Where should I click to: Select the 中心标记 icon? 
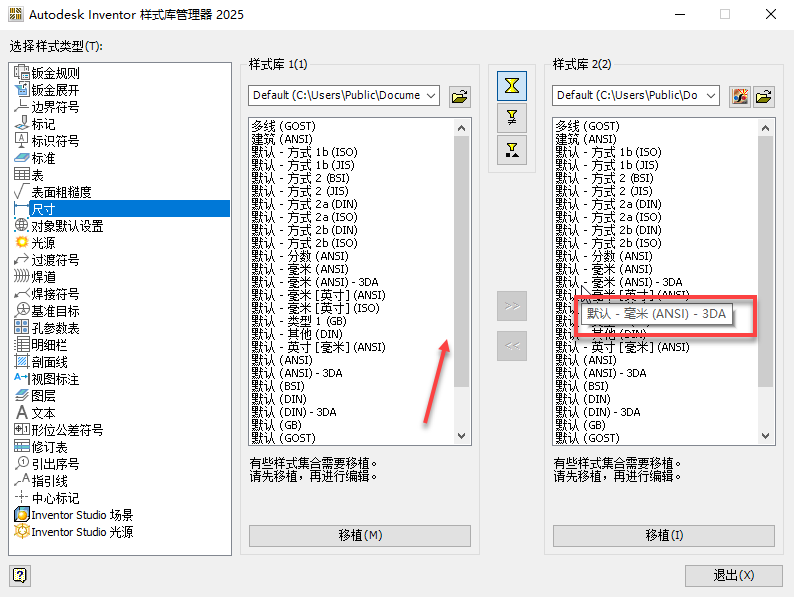coord(21,497)
